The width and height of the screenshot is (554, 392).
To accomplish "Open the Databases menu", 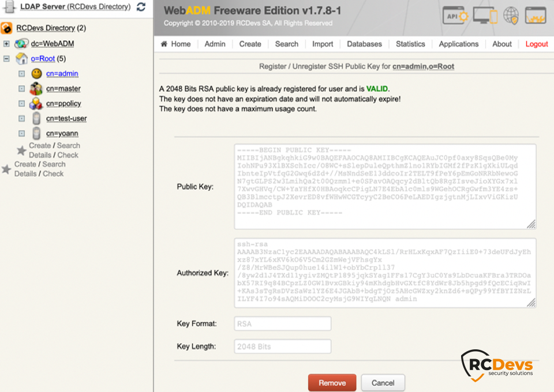I will (364, 44).
